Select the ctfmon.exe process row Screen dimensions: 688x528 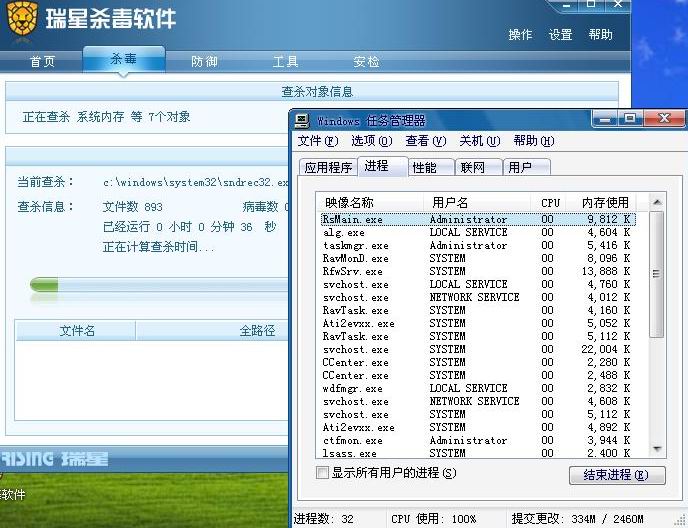(x=478, y=440)
